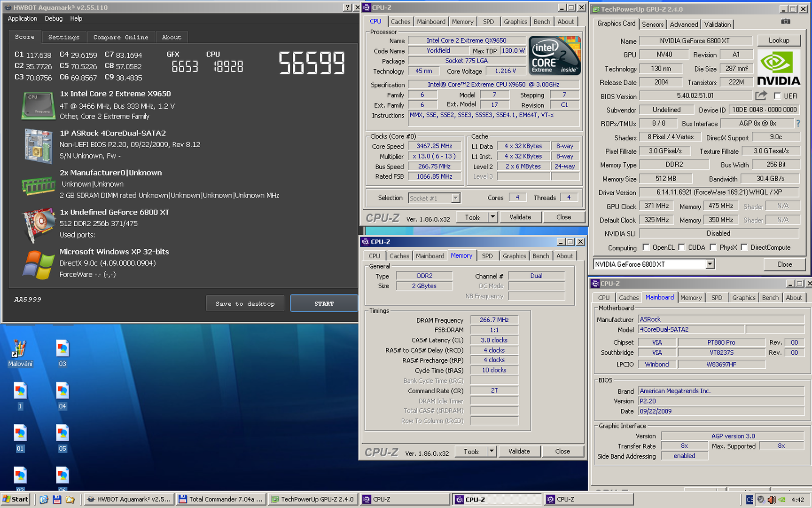Viewport: 812px width, 508px height.
Task: Click the green RAM module icon in Aquamark
Action: click(x=39, y=185)
